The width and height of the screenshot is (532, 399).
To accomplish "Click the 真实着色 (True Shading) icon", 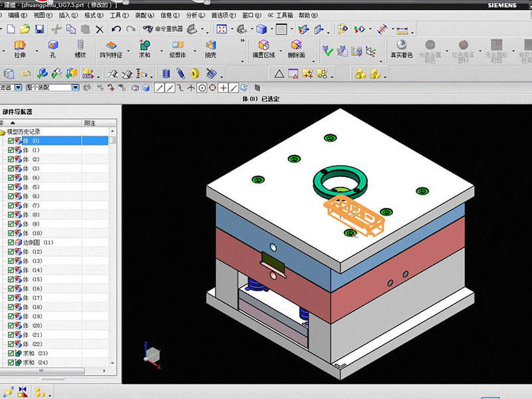I will (402, 49).
